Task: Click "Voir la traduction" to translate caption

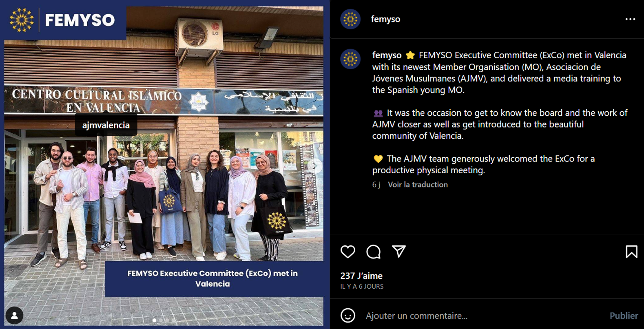Action: click(x=418, y=185)
